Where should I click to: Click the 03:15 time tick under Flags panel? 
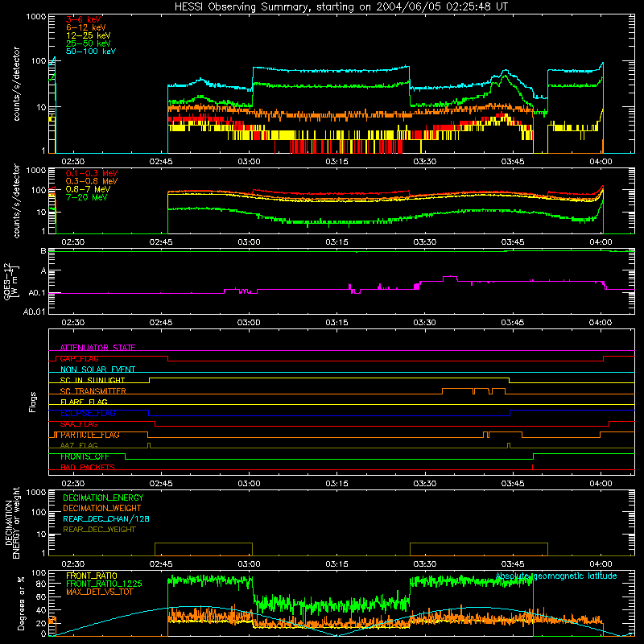pyautogui.click(x=336, y=484)
